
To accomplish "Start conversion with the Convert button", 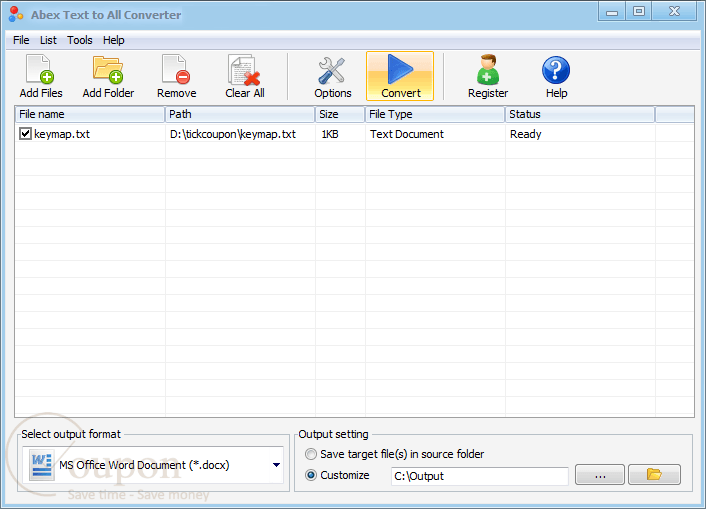I will click(400, 76).
